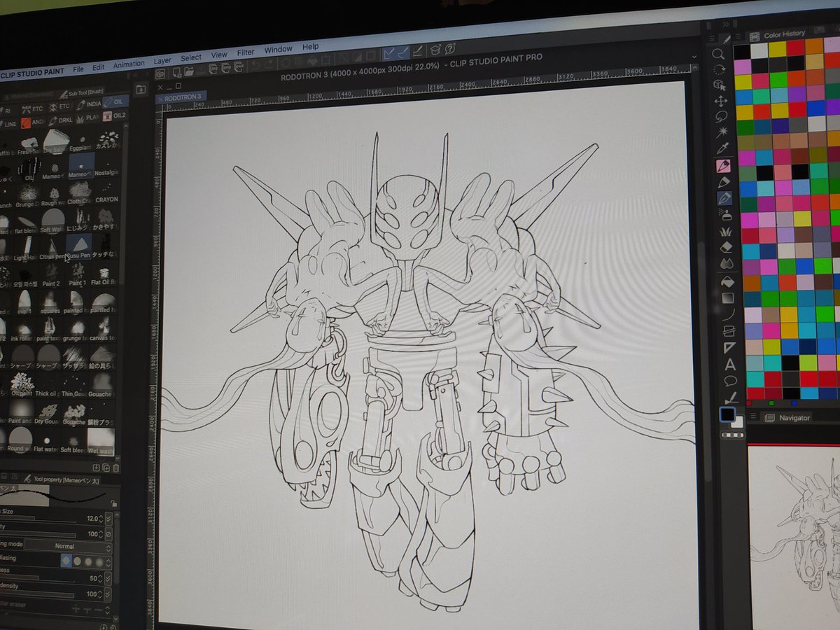The image size is (840, 630).
Task: Switch to the DRKL sub tool group
Action: pos(62,120)
